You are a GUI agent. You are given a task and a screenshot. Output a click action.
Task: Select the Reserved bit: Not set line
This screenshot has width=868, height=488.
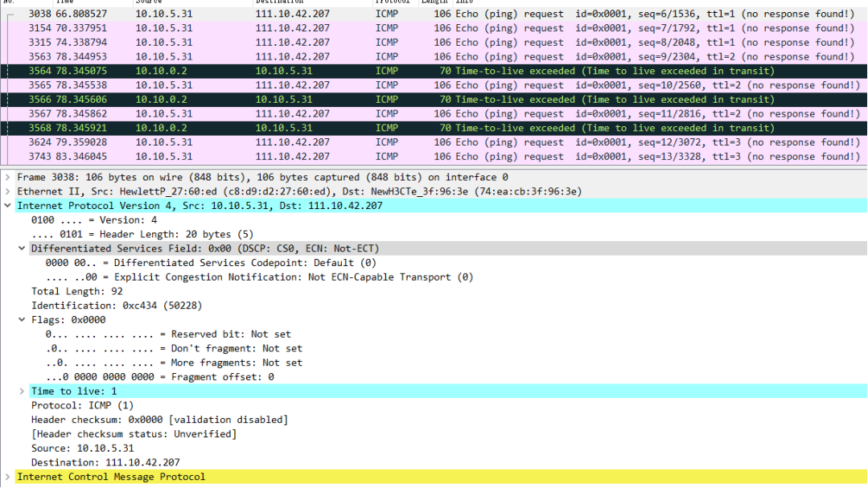click(168, 334)
